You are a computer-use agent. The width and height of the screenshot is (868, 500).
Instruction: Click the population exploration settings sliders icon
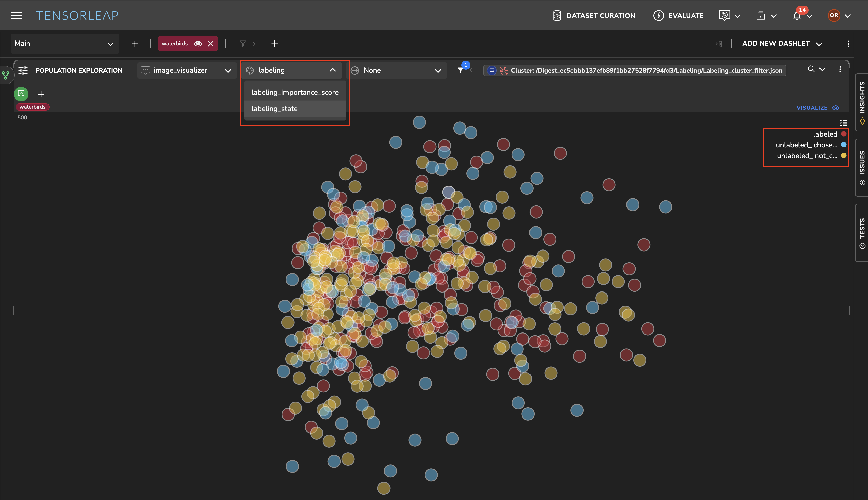coord(23,70)
